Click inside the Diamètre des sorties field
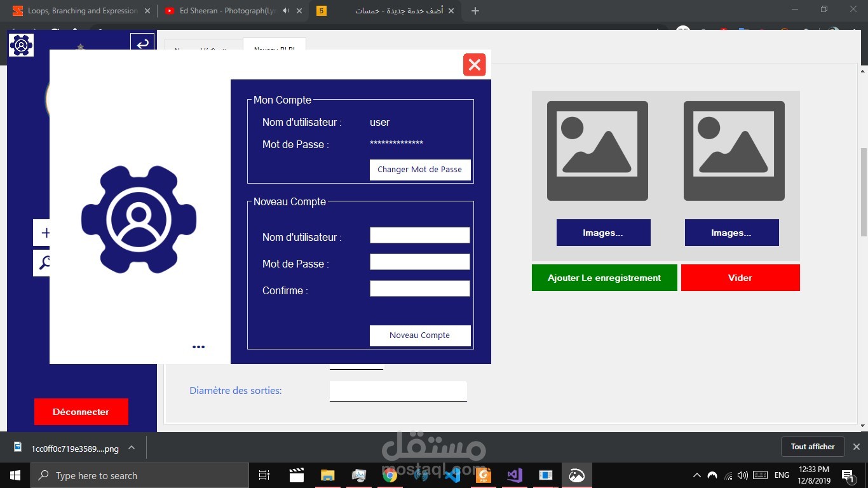 pyautogui.click(x=398, y=390)
